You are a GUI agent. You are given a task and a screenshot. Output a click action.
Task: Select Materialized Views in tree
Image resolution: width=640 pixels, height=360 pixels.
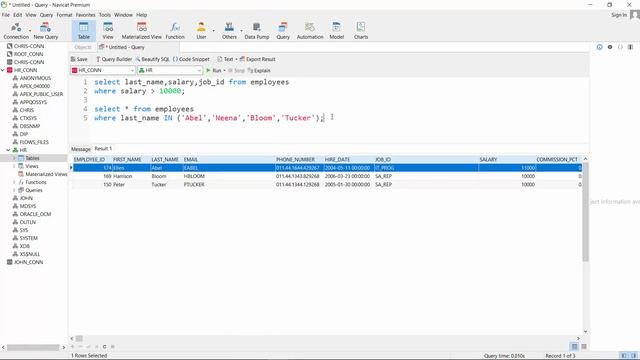46,174
